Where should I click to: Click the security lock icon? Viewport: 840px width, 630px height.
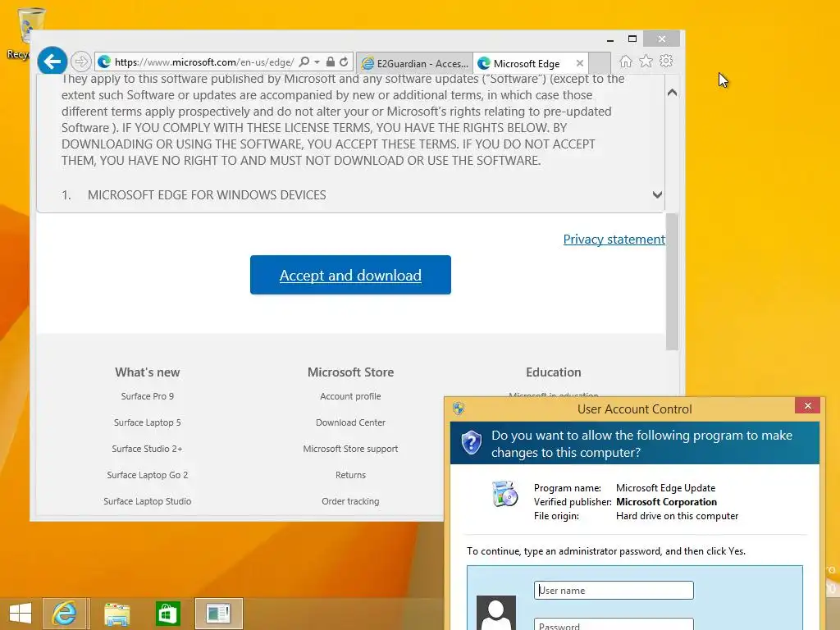coord(331,62)
